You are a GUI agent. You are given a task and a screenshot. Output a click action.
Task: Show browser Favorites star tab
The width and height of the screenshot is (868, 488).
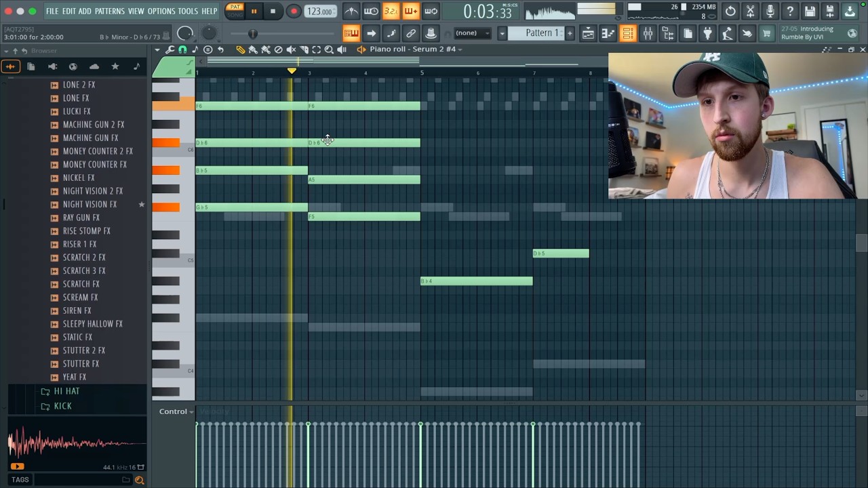pyautogui.click(x=115, y=66)
